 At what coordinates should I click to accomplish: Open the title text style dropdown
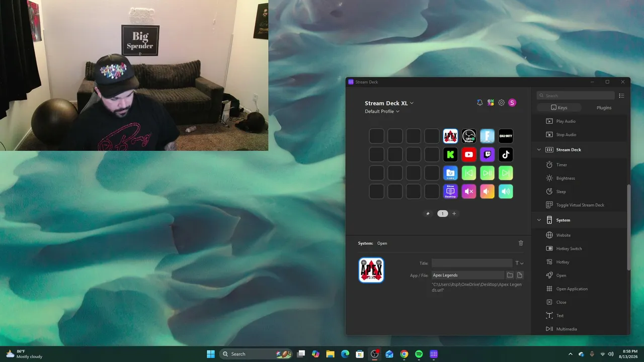[x=519, y=263]
